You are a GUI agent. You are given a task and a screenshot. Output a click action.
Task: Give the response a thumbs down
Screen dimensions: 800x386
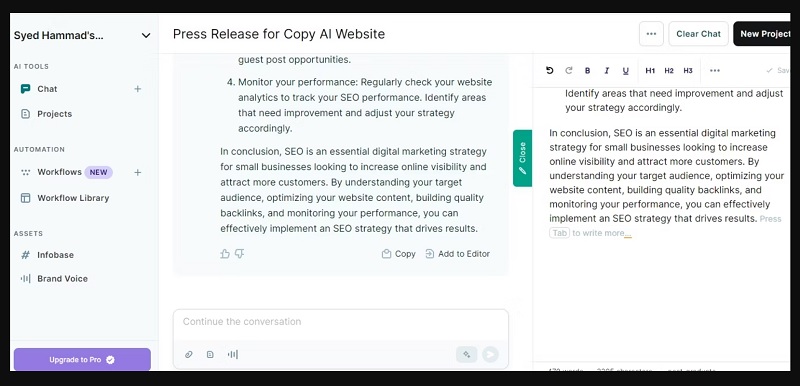[239, 253]
